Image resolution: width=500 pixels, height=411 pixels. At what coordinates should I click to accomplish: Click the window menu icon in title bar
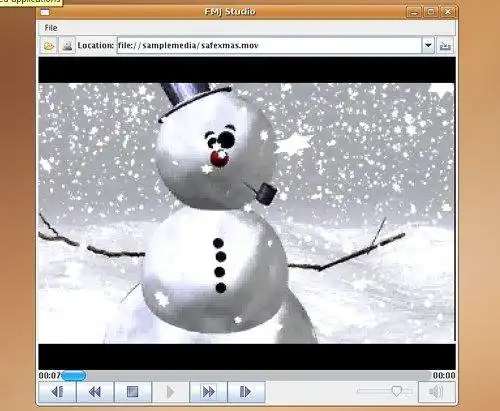pos(45,12)
